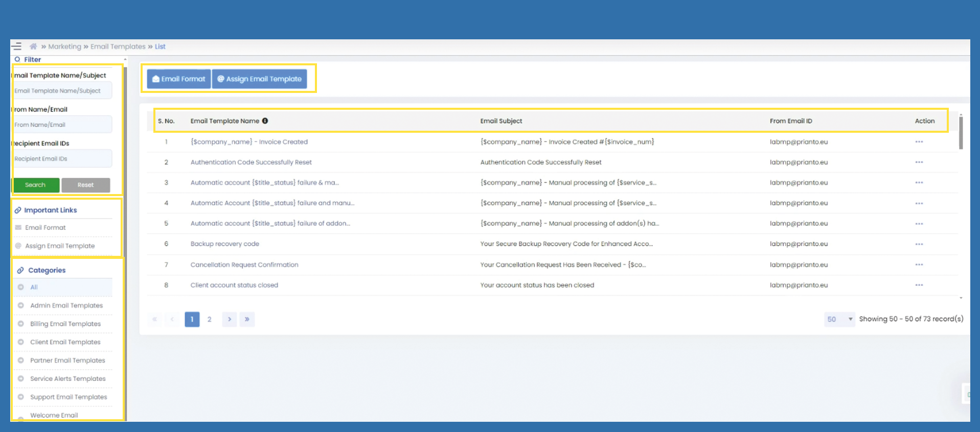
Task: Open action menu for Invoice Created row
Action: click(x=919, y=142)
